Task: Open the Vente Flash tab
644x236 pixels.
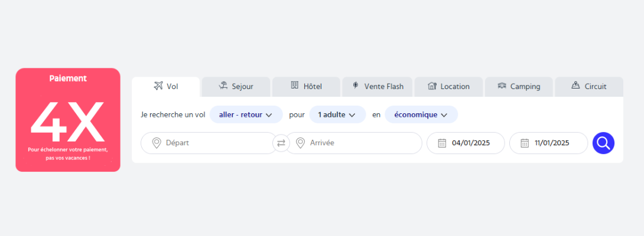Action: (378, 87)
